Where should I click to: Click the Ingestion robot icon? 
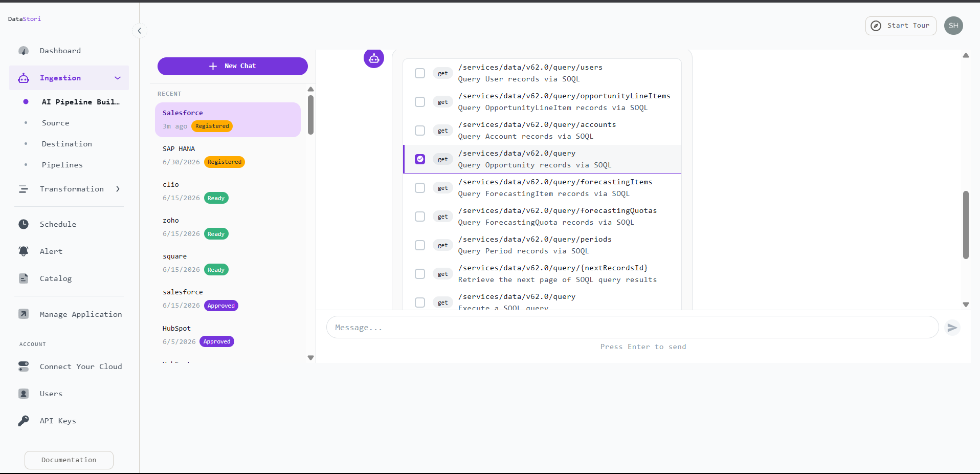24,78
